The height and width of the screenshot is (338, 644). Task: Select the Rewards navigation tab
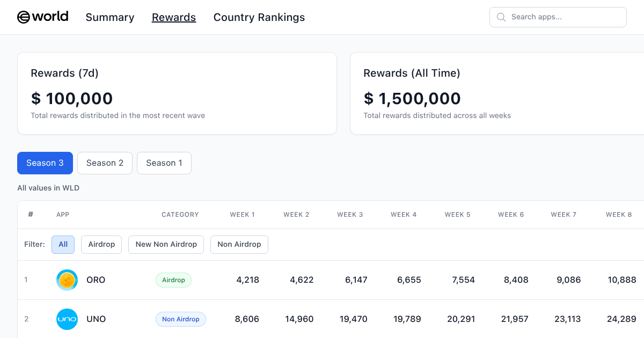click(x=174, y=17)
